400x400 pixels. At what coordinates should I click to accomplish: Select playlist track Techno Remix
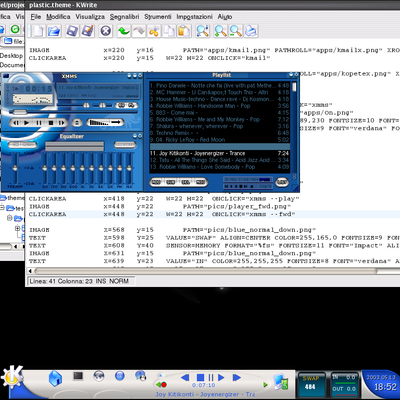219,133
